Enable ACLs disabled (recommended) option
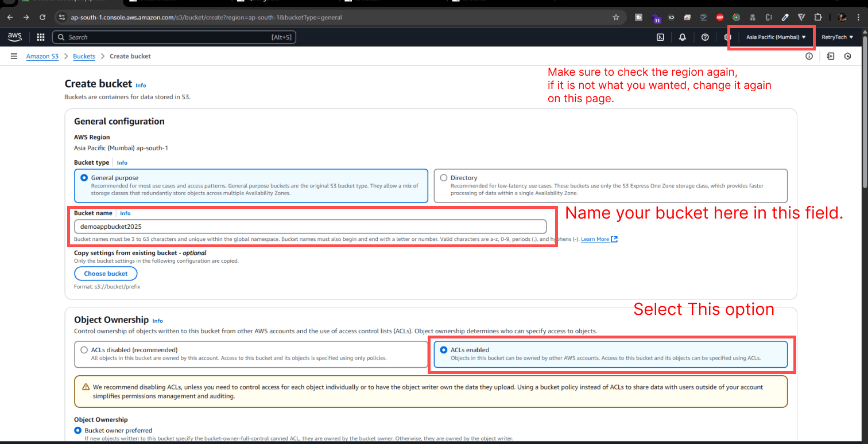This screenshot has width=868, height=444. [84, 349]
